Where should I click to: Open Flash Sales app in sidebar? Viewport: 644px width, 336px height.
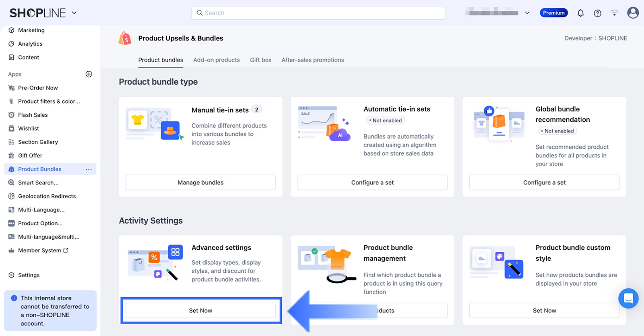pyautogui.click(x=33, y=115)
